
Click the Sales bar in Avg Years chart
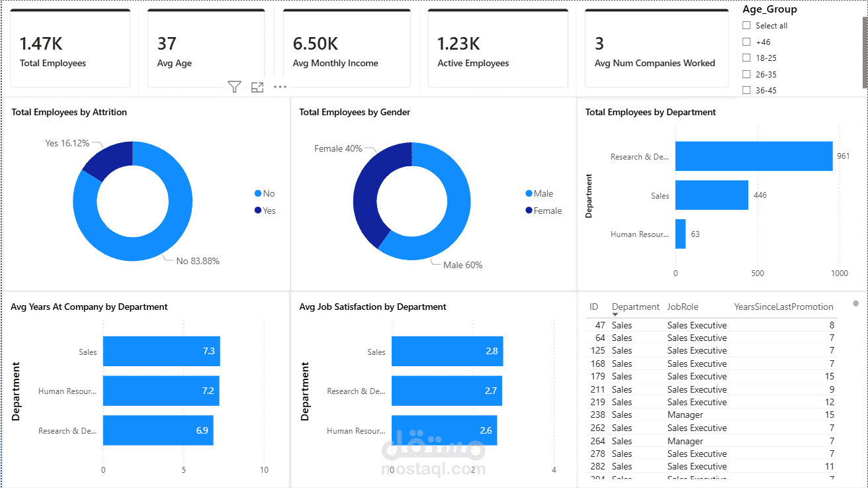tap(161, 351)
